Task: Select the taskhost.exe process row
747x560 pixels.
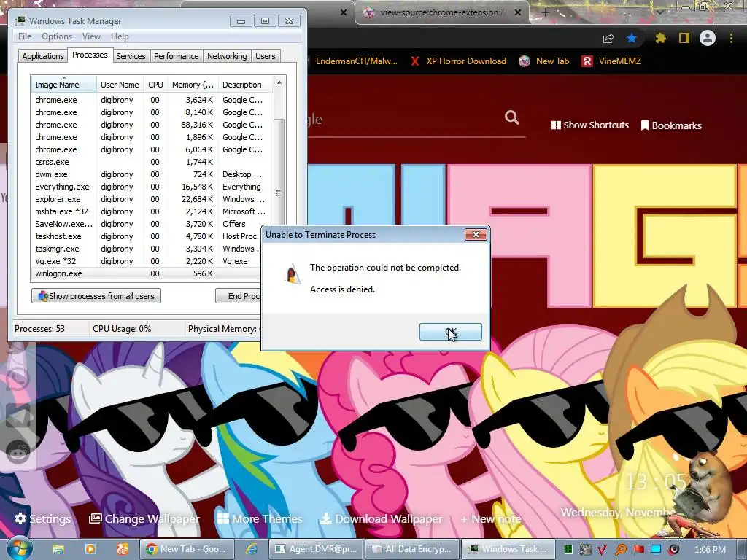Action: [x=145, y=236]
